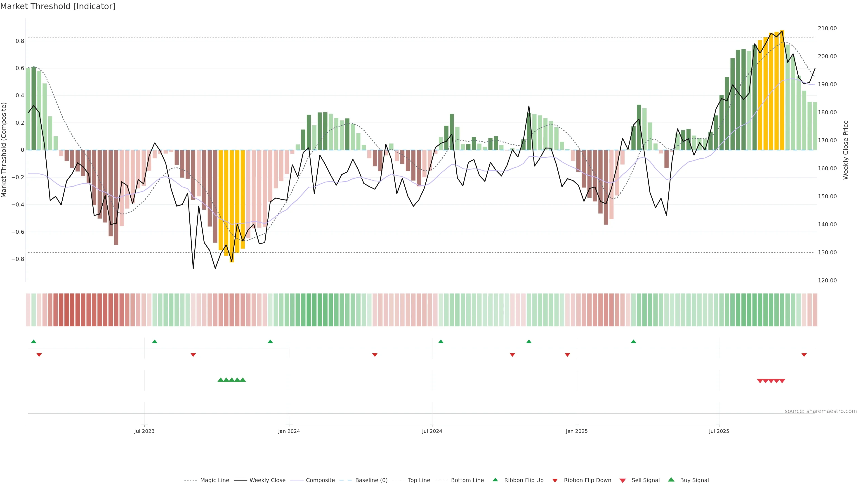Viewport: 868px width, 488px height.
Task: Click the Sell Signal legend triangle icon
Action: (x=622, y=480)
